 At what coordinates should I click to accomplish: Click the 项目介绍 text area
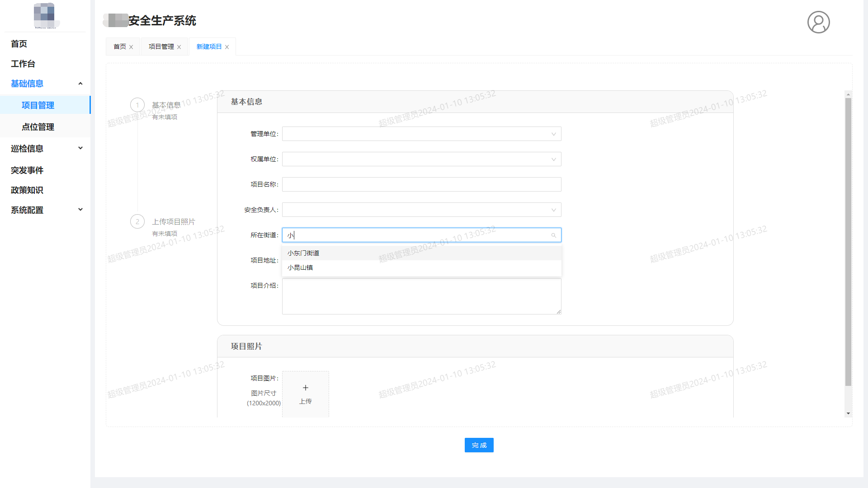421,296
